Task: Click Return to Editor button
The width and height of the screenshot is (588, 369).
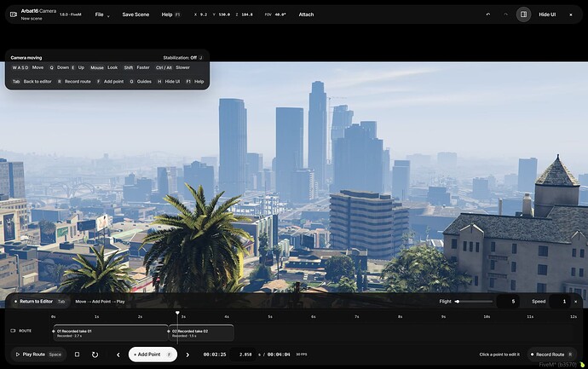Action: pos(39,302)
